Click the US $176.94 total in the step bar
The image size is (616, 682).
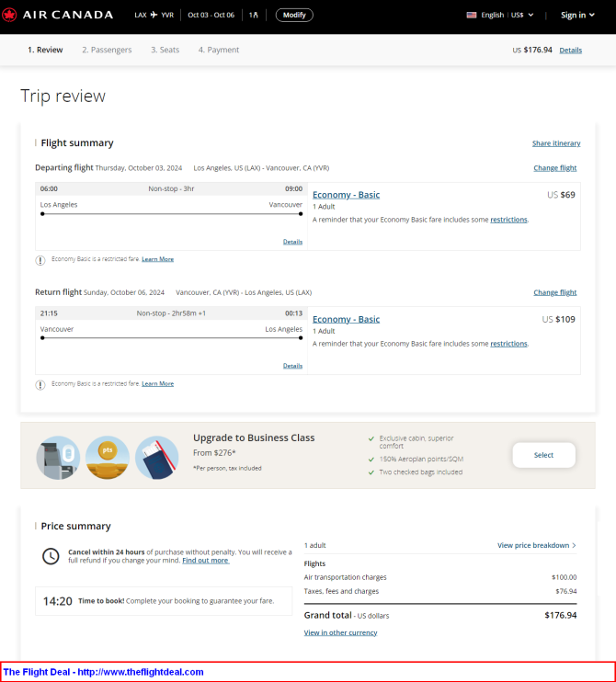point(532,50)
